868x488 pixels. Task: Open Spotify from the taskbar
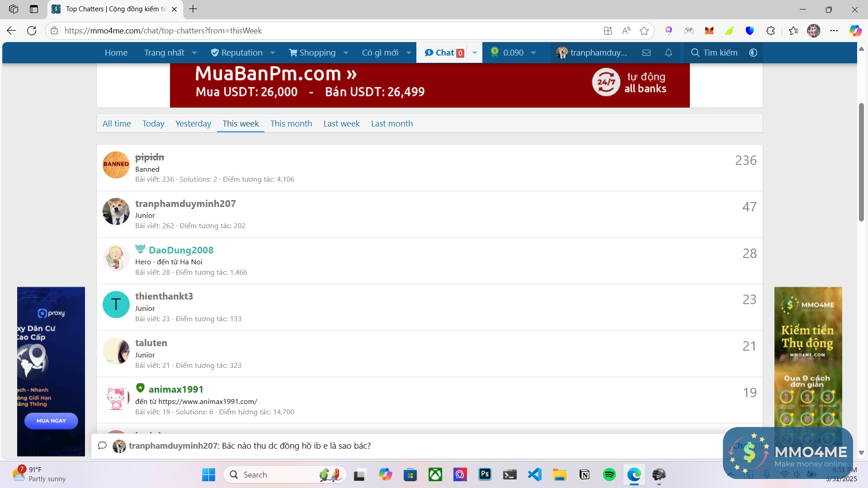(x=609, y=474)
